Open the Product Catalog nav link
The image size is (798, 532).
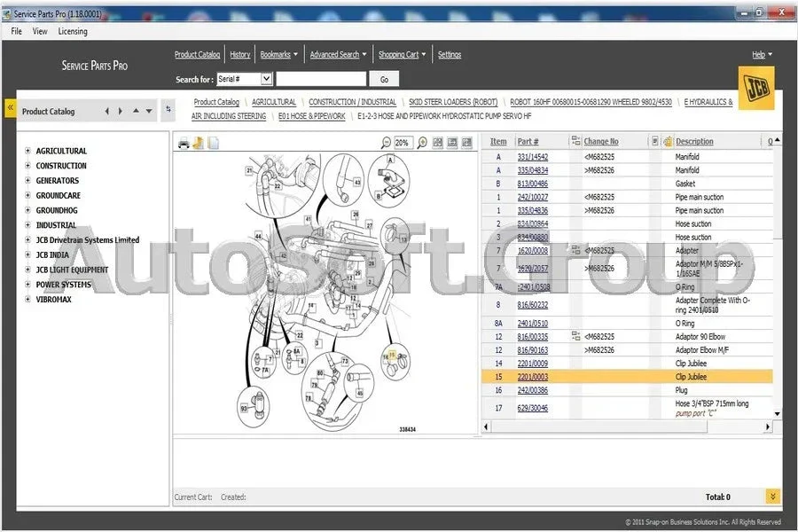[197, 54]
